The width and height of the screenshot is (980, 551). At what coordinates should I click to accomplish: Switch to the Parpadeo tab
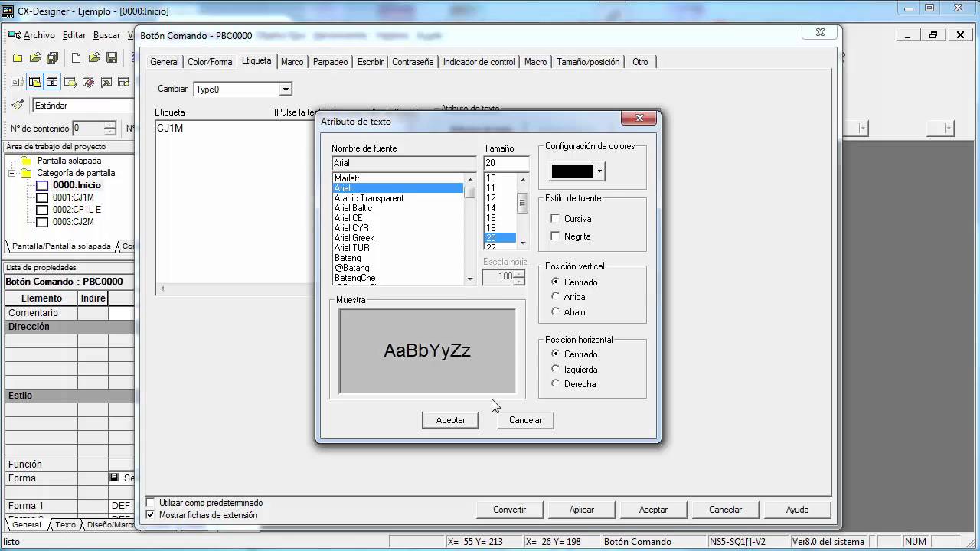click(x=331, y=62)
